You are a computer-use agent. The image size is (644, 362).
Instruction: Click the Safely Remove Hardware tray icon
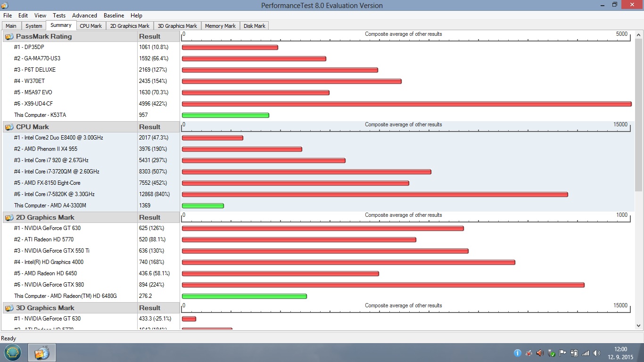[551, 353]
